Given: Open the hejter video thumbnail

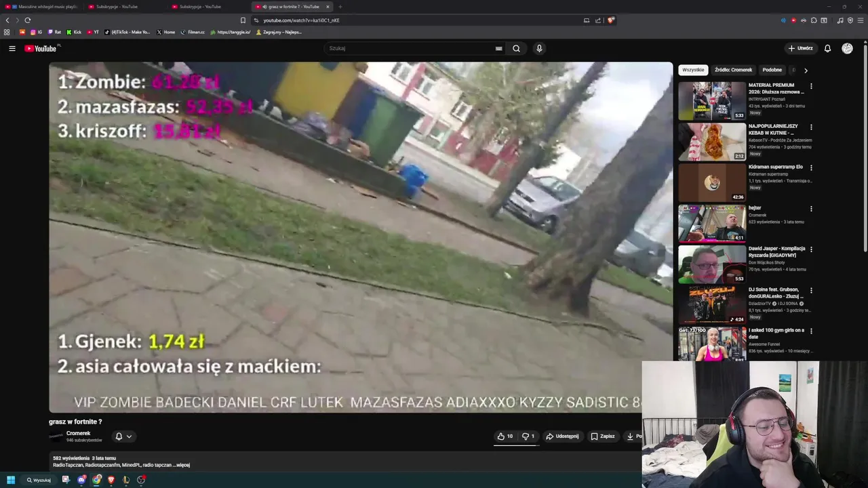Looking at the screenshot, I should coord(712,224).
